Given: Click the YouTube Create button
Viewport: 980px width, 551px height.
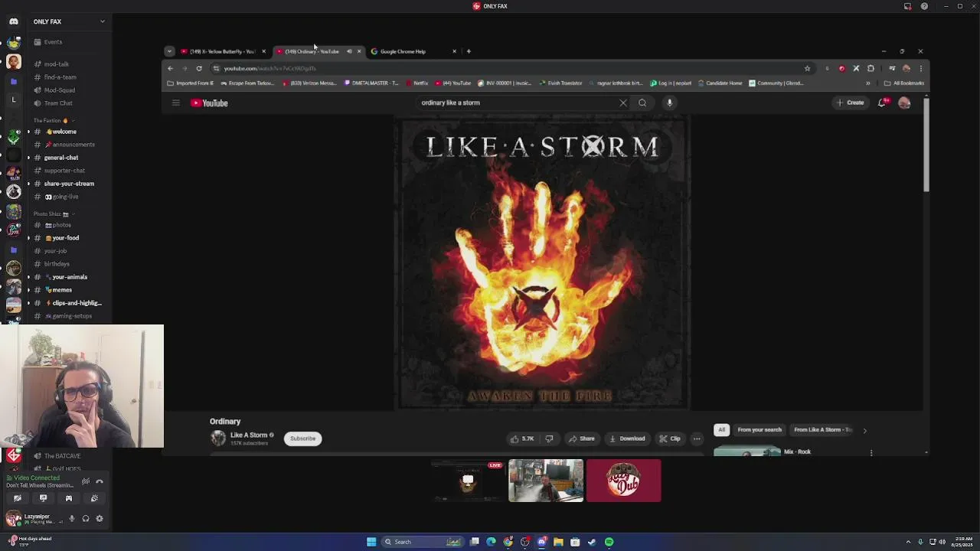Looking at the screenshot, I should coord(851,103).
